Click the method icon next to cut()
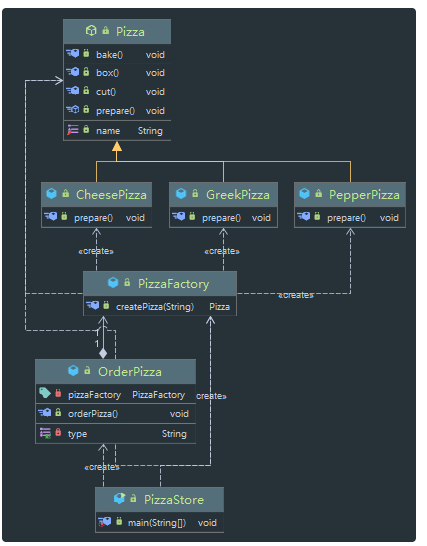Screen dimensions: 427x546 pyautogui.click(x=73, y=91)
